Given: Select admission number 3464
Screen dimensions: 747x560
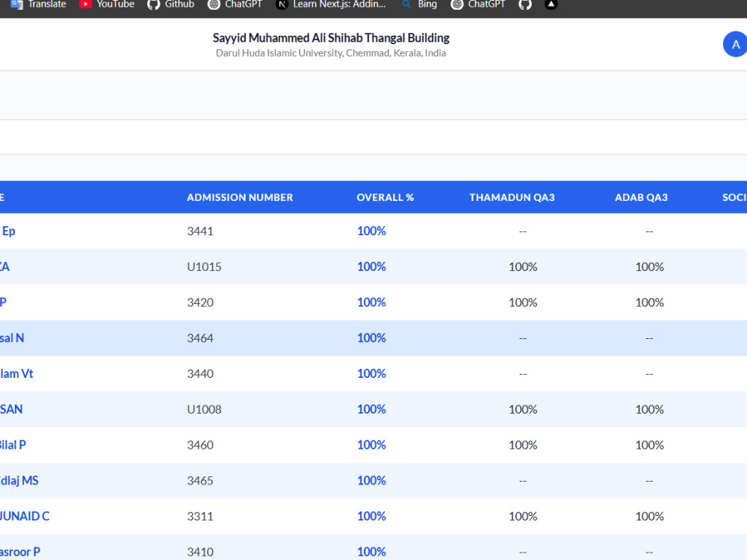Looking at the screenshot, I should pos(200,338).
